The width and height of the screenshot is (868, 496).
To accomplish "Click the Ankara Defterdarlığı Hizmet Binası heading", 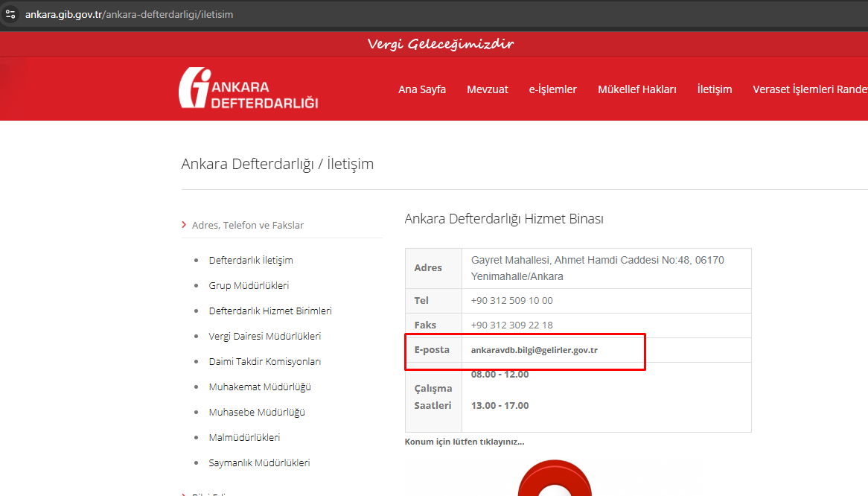I will coord(504,219).
